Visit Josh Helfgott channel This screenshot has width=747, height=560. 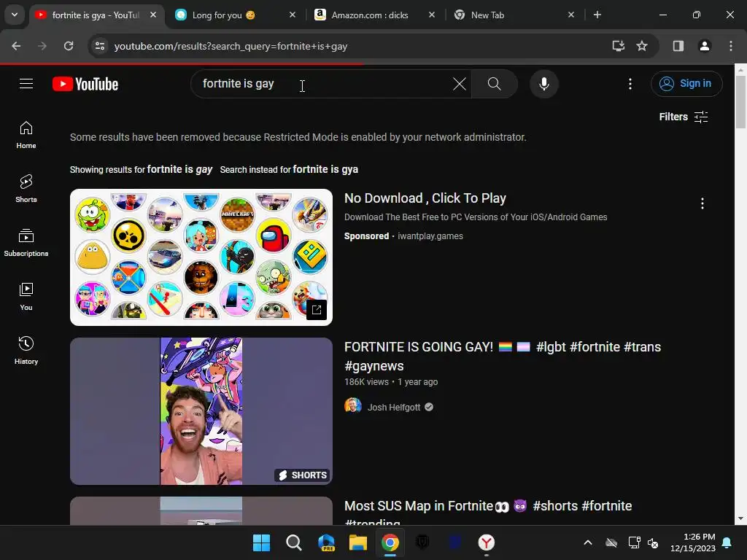tap(393, 407)
